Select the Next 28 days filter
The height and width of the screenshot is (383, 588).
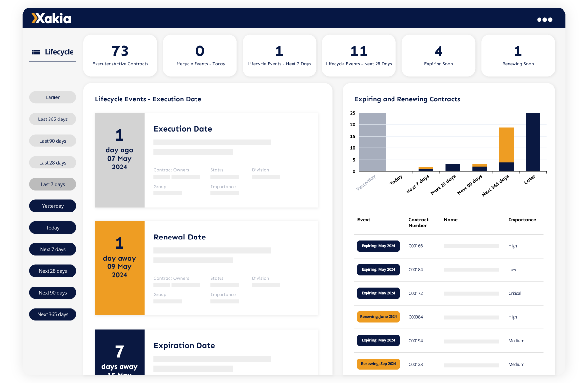(53, 271)
